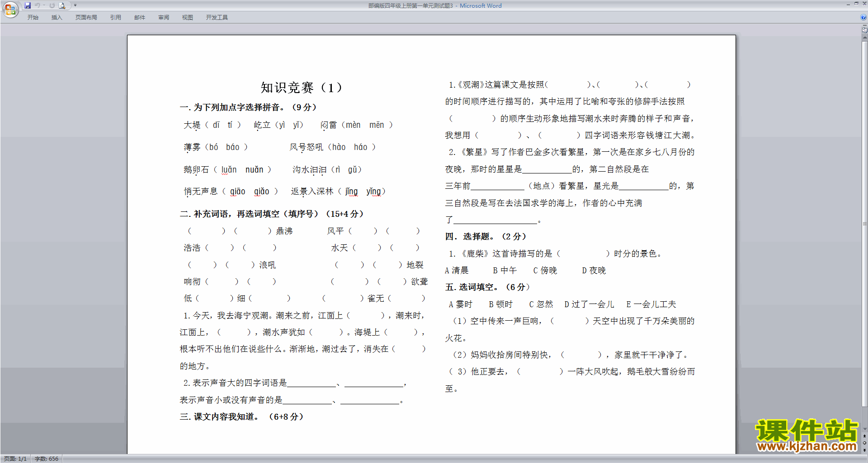Select the 引用 ribbon tab
The image size is (868, 463).
[115, 18]
